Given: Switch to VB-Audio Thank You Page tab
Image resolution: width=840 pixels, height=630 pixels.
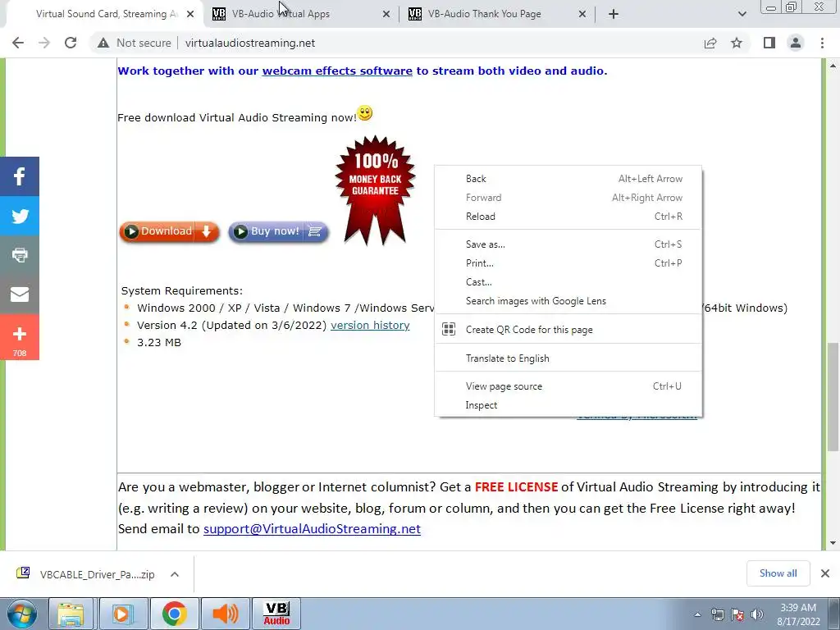Looking at the screenshot, I should [x=498, y=14].
